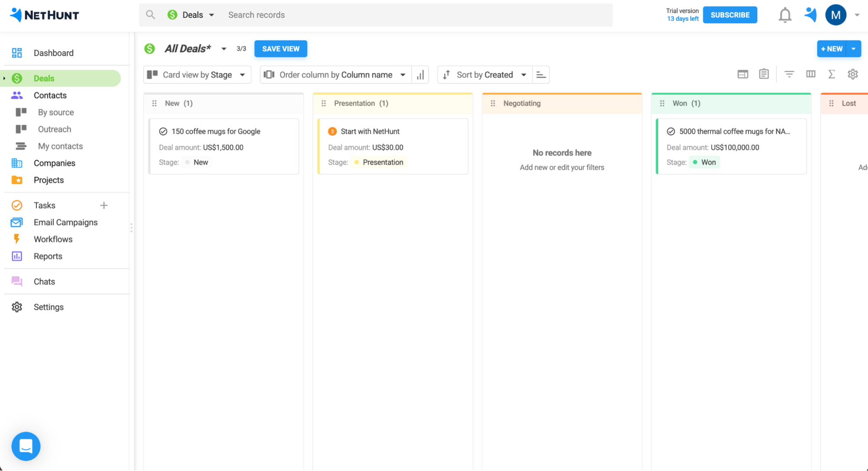Screen dimensions: 868x471
Task: Click the Won stage tag
Action: point(704,162)
